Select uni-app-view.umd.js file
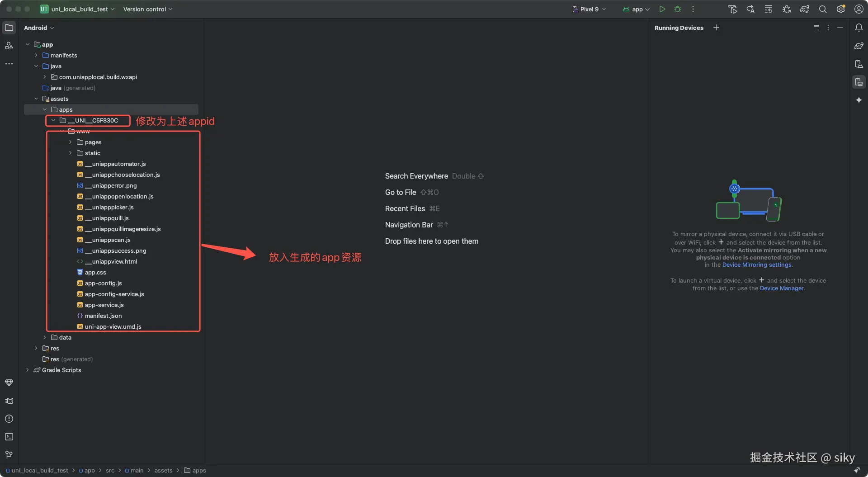Screen dimensions: 868x477 (x=109, y=326)
